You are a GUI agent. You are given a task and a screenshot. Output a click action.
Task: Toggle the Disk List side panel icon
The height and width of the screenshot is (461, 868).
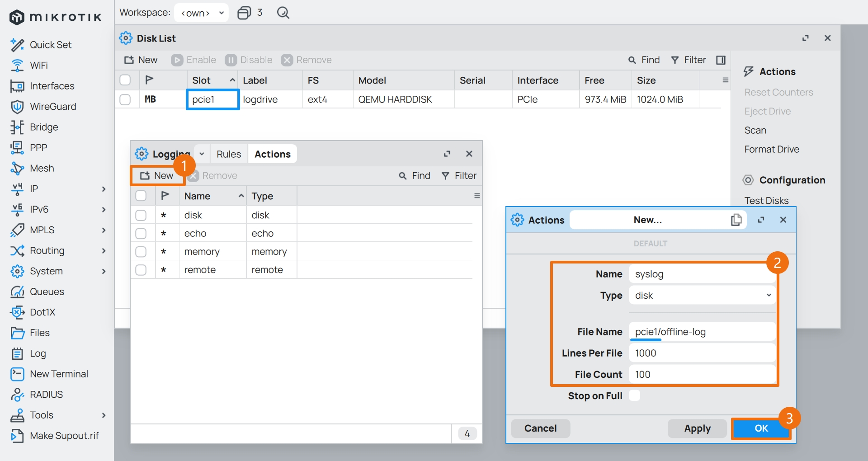click(x=721, y=60)
